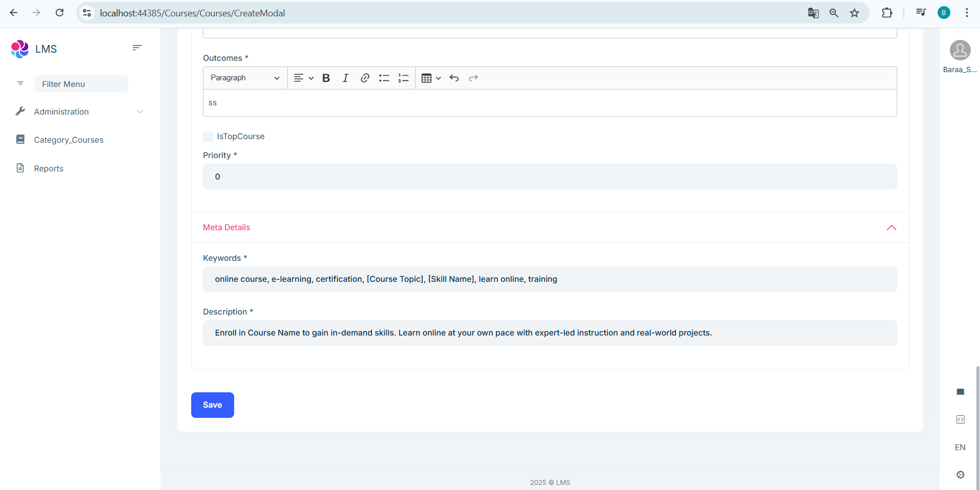Open the text alignment dropdown
This screenshot has height=490, width=980.
pyautogui.click(x=303, y=78)
